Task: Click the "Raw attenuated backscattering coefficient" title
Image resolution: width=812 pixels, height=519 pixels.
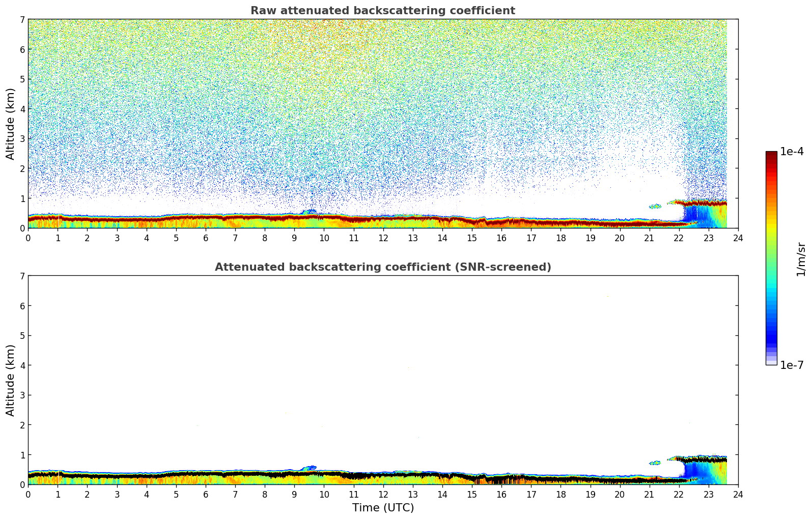Action: (x=382, y=11)
